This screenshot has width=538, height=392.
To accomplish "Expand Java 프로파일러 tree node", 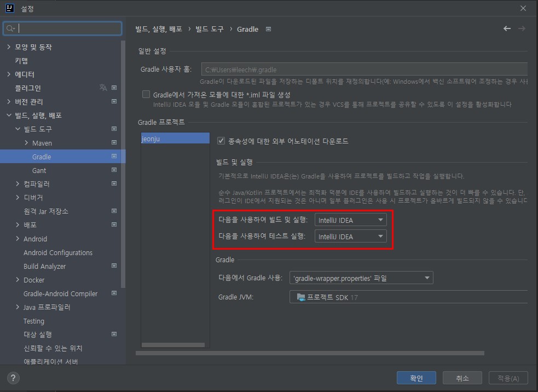I will click(x=18, y=307).
